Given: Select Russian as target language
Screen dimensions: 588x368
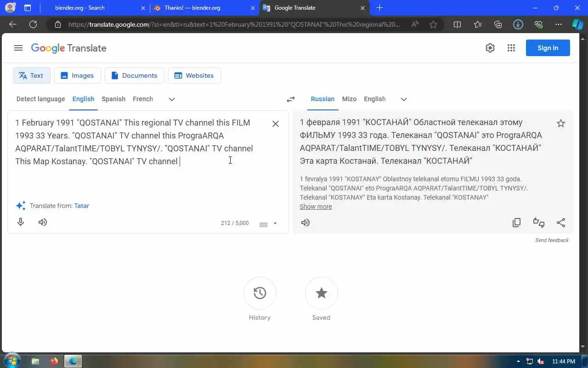Looking at the screenshot, I should pyautogui.click(x=322, y=99).
